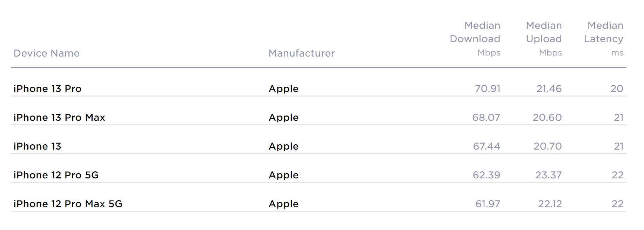Select the Median Download column header
Viewport: 644px width, 230px height.
pos(475,39)
